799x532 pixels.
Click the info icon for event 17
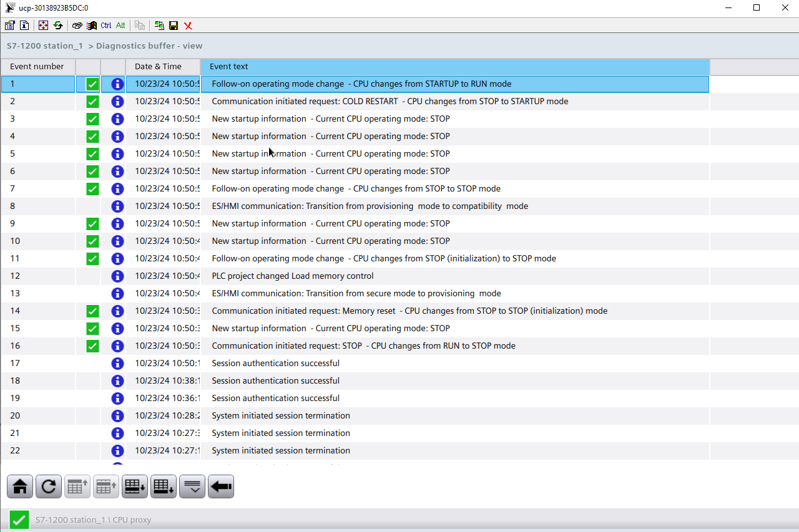pos(117,364)
